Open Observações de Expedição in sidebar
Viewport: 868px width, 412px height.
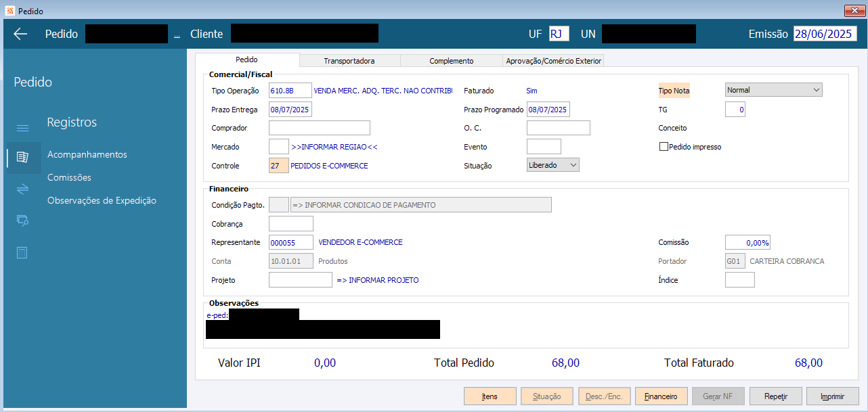pos(102,200)
